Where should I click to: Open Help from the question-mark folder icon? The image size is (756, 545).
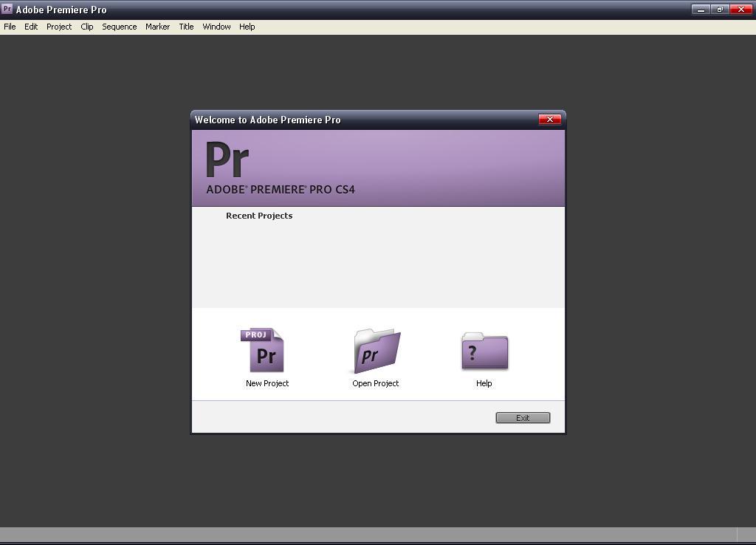484,352
